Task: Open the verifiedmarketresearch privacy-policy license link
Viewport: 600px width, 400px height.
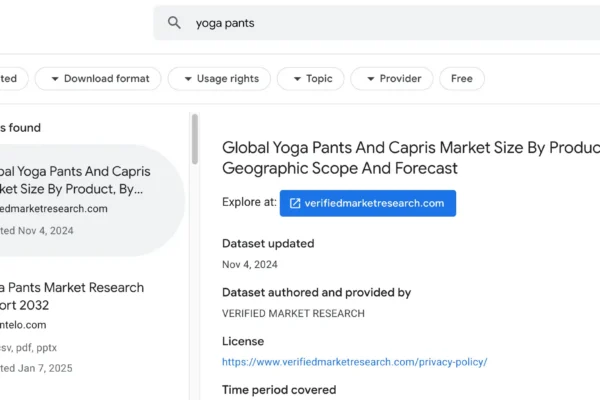Action: 355,362
